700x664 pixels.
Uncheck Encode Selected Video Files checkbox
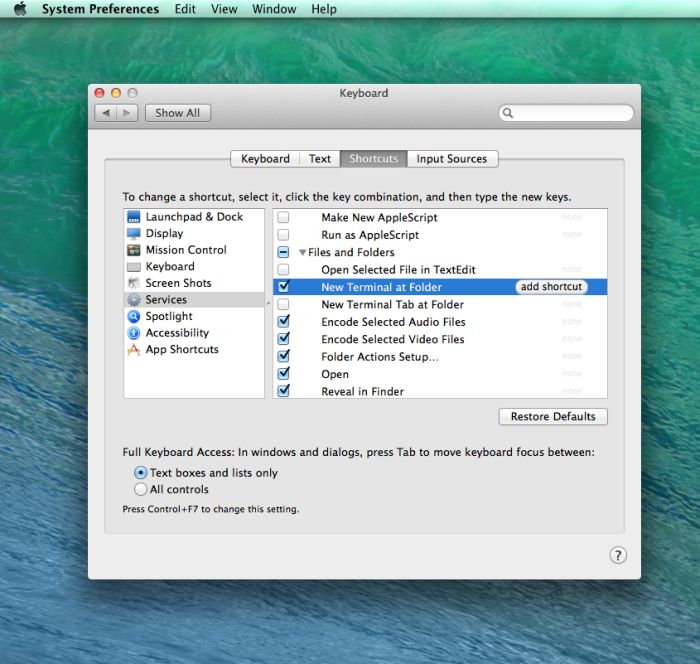(x=283, y=338)
